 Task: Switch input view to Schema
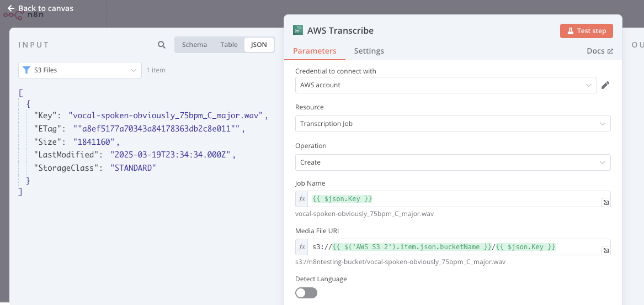point(194,45)
